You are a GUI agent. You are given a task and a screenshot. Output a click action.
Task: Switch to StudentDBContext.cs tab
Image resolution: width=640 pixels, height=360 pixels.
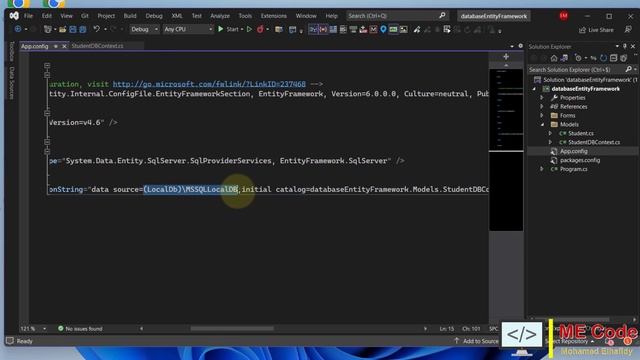[97, 46]
